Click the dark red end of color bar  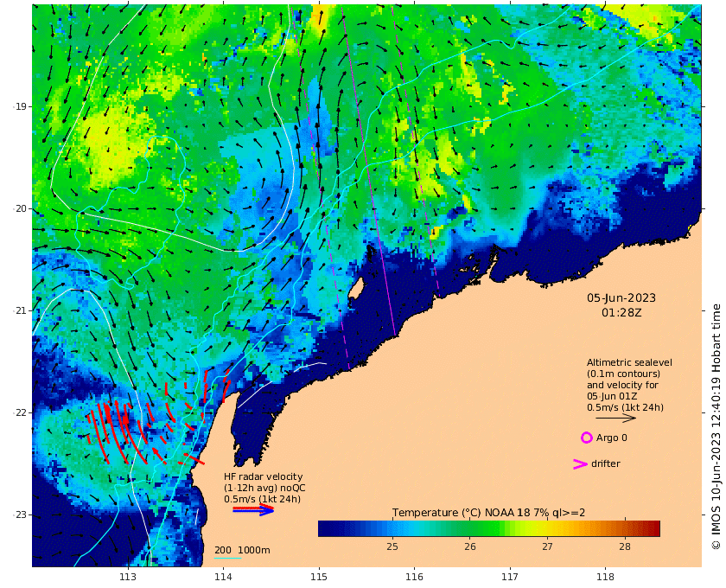[x=653, y=528]
